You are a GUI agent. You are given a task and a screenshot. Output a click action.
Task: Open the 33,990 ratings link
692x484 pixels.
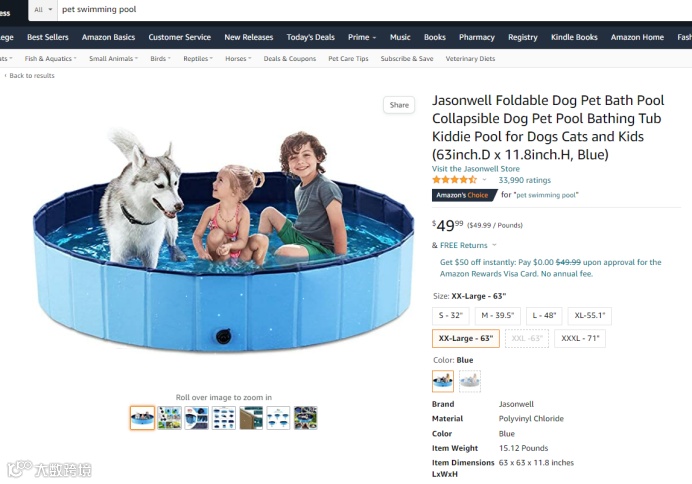[x=525, y=180]
